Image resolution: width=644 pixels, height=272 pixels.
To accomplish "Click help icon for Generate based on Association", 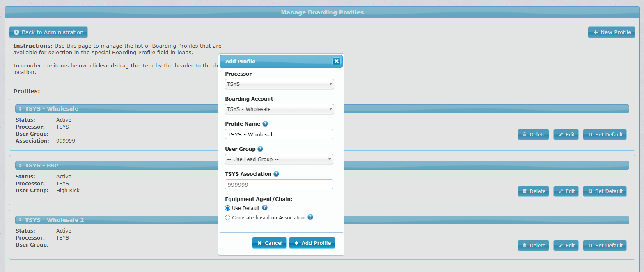I will click(x=310, y=217).
